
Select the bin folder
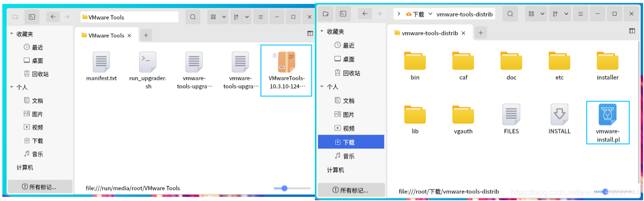(415, 66)
